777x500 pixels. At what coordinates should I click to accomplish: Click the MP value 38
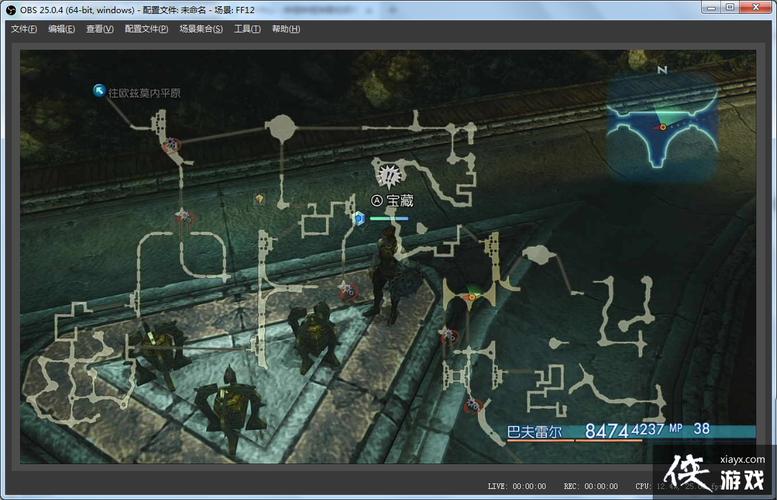point(701,429)
